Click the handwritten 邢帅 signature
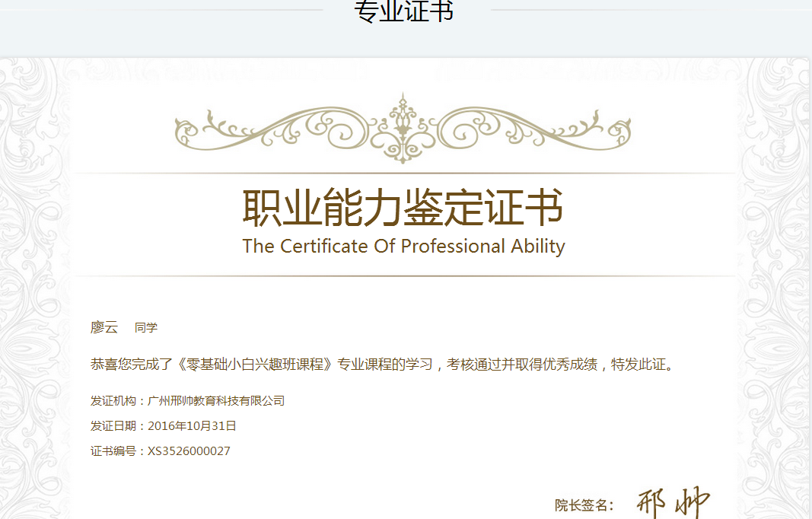 click(x=672, y=502)
